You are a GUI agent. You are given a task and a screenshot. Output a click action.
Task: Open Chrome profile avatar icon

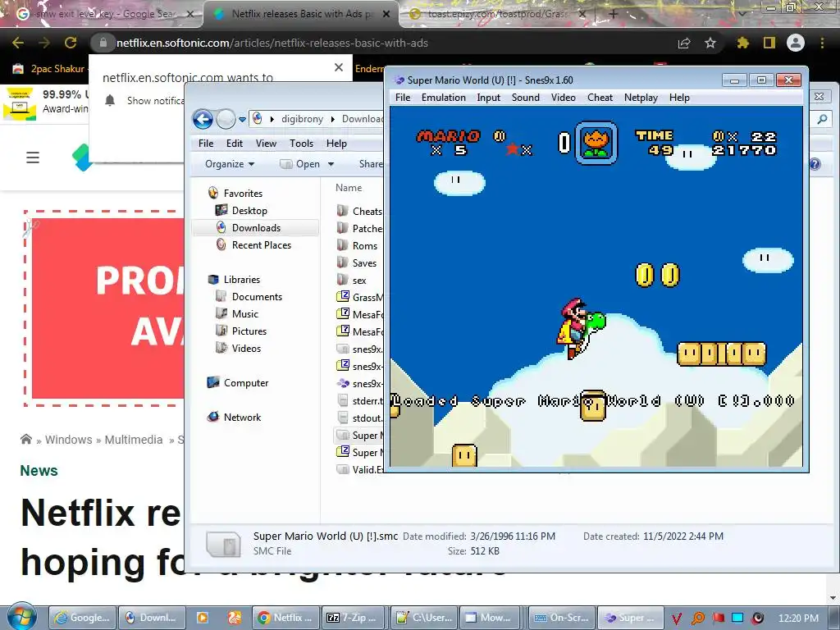tap(796, 43)
